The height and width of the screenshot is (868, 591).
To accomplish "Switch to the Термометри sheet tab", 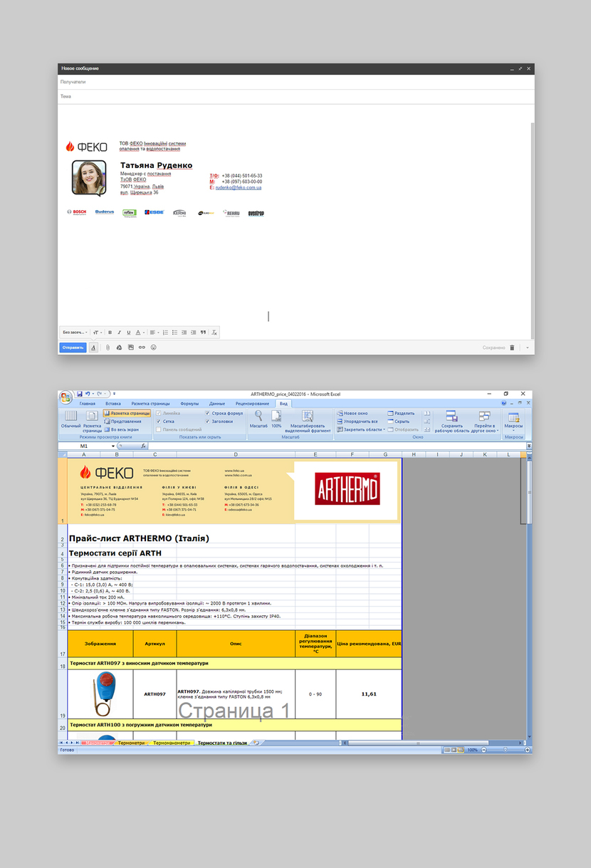I will point(131,743).
